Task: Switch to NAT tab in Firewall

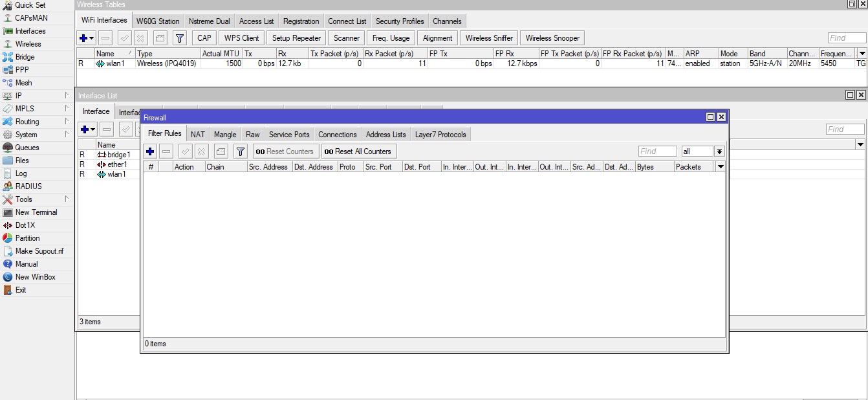Action: (x=198, y=135)
